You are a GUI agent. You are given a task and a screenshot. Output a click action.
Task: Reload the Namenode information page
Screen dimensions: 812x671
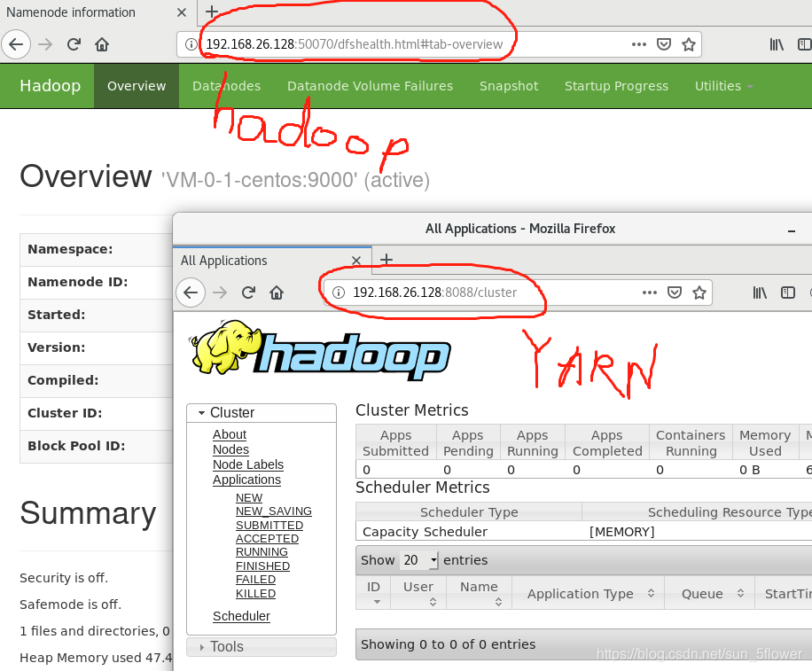(74, 44)
